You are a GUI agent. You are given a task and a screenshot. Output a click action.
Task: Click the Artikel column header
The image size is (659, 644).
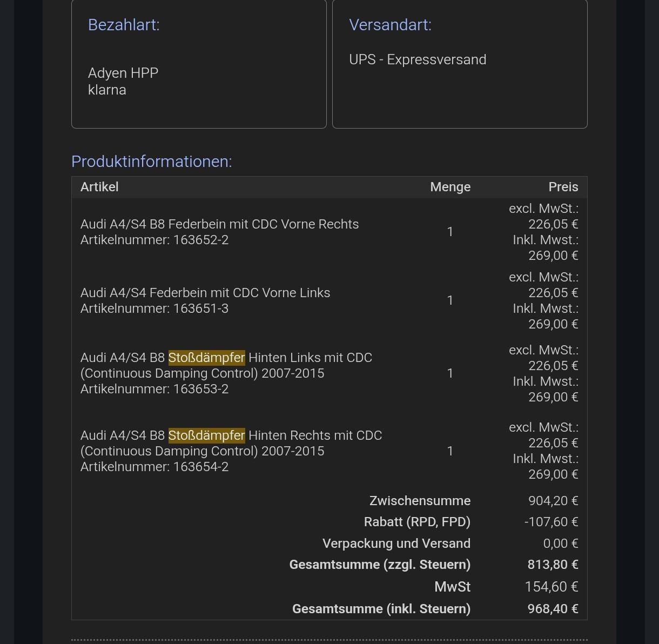point(99,187)
